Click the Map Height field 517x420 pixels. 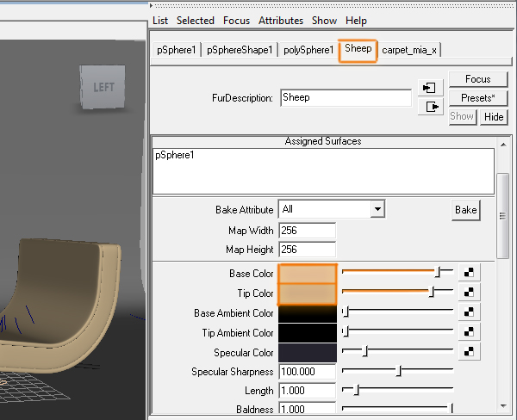pyautogui.click(x=308, y=250)
